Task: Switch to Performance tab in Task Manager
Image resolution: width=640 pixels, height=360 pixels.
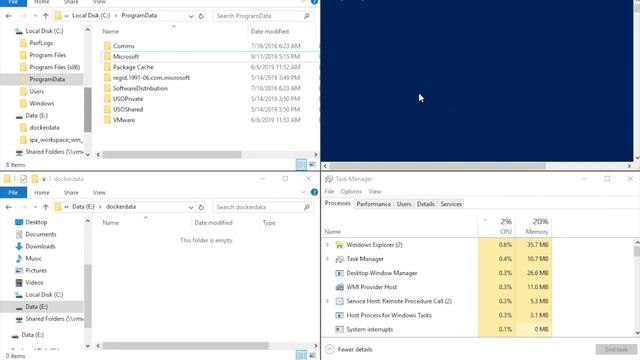Action: [373, 204]
